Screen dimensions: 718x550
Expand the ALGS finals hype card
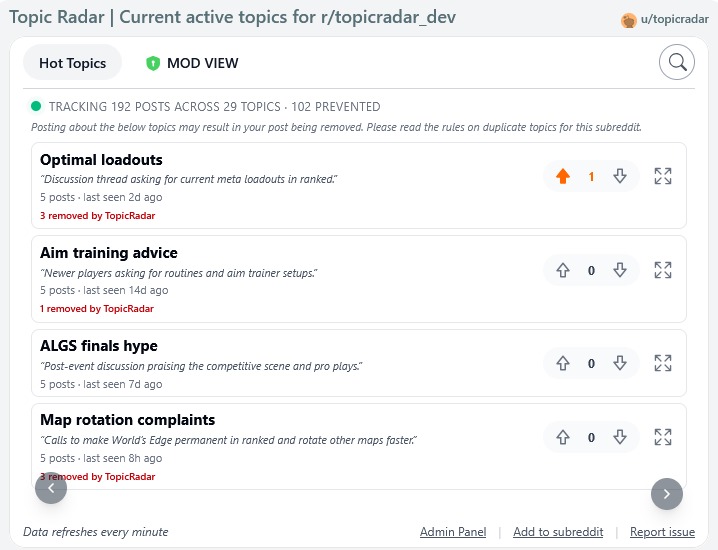pyautogui.click(x=663, y=363)
